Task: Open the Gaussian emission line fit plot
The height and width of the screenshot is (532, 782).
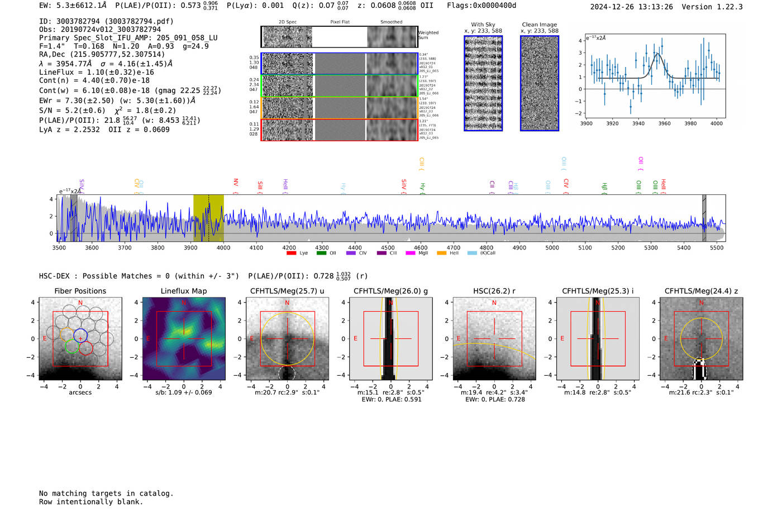Action: (x=655, y=76)
